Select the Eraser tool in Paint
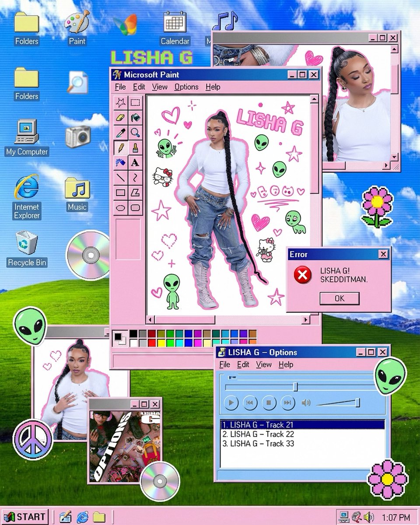Screen dimensions: 420x525 (x=121, y=117)
